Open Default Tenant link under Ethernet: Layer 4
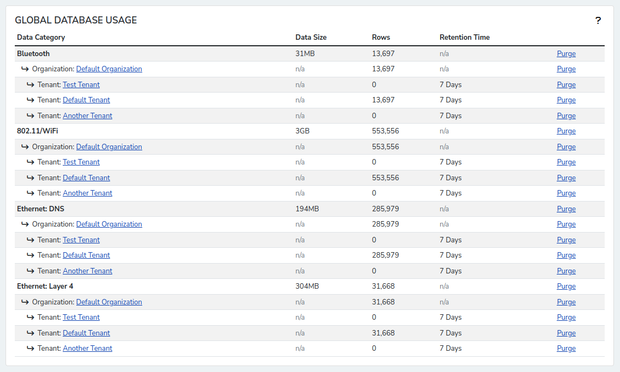The image size is (620, 372). 86,333
